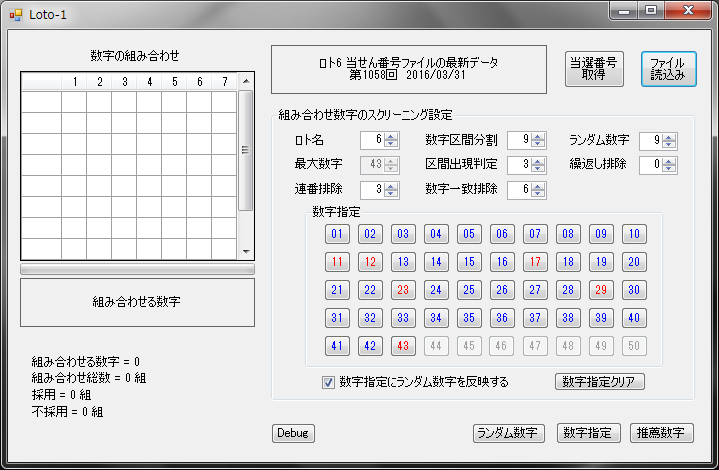The width and height of the screenshot is (719, 470).
Task: Click the 組み合わせる数字 display box
Action: point(138,302)
